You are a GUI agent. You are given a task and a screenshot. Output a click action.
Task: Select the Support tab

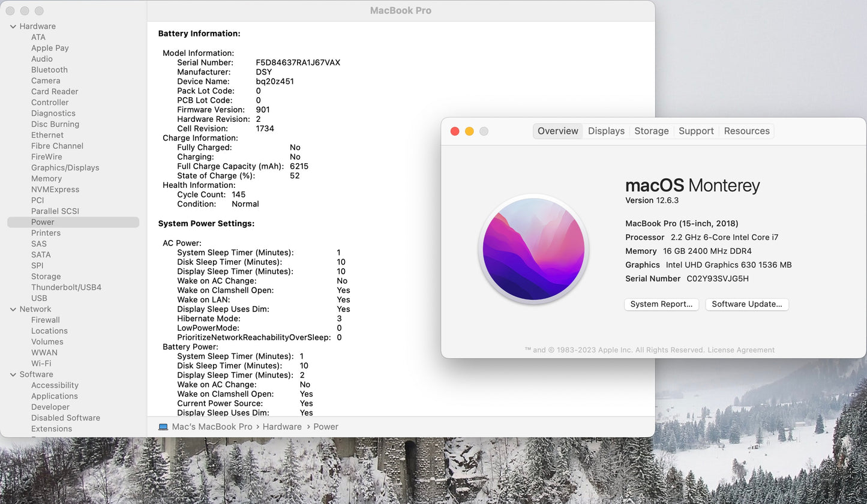tap(696, 131)
